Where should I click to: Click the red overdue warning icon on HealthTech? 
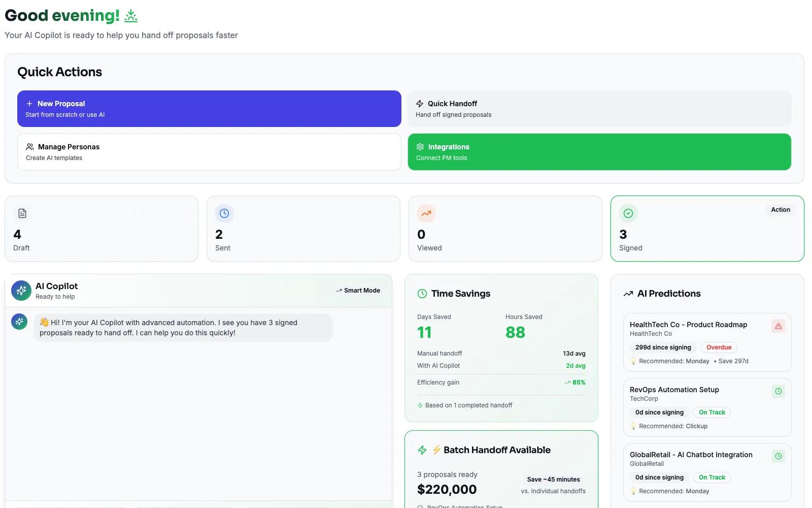pyautogui.click(x=778, y=326)
